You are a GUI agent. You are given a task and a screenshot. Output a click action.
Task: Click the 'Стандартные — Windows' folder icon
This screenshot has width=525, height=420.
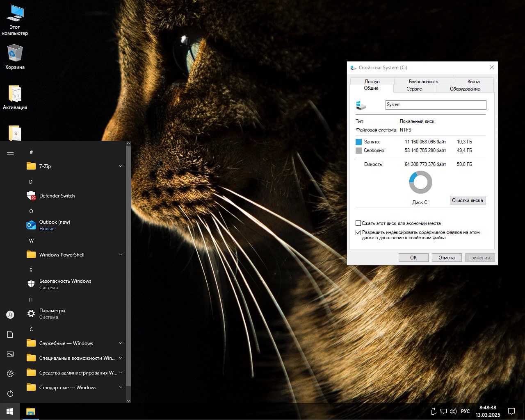click(31, 387)
